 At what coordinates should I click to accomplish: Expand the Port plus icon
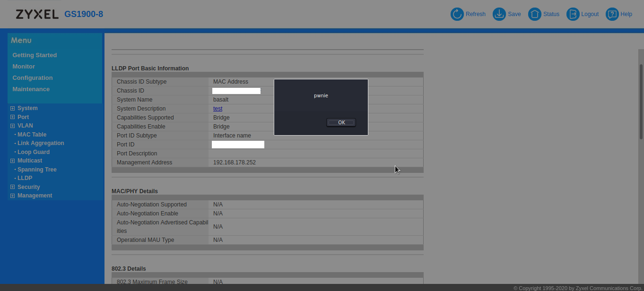coord(13,117)
